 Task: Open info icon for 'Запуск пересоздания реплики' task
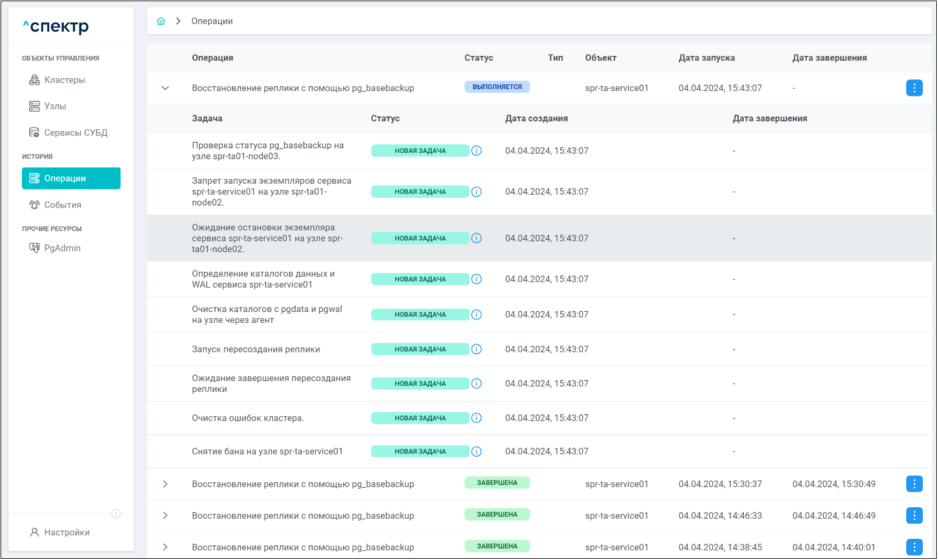(477, 349)
